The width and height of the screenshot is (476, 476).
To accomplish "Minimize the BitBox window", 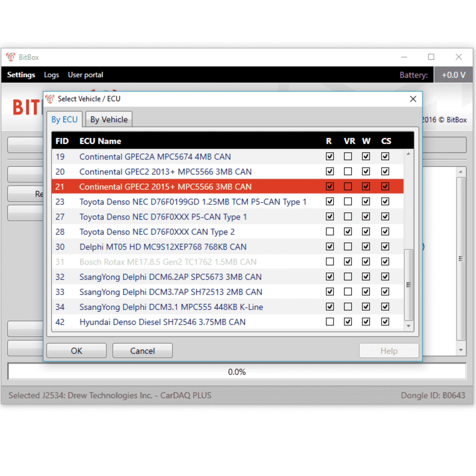I will 404,57.
